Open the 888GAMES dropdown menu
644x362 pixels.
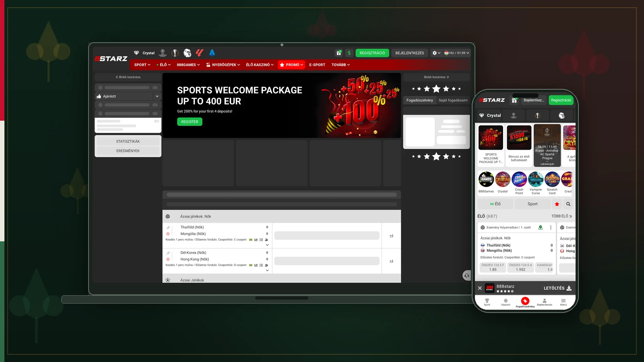188,65
